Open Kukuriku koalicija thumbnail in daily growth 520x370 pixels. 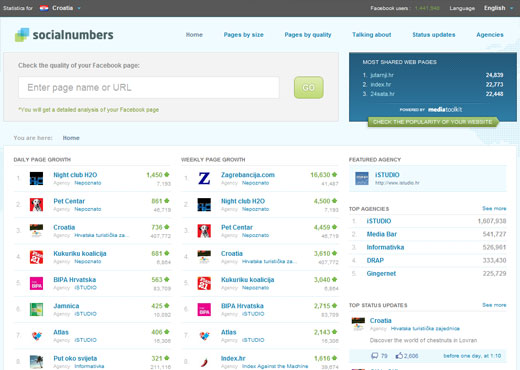click(36, 257)
